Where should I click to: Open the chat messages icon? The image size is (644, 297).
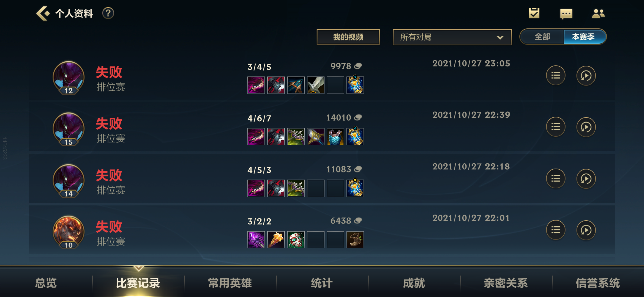pos(566,14)
